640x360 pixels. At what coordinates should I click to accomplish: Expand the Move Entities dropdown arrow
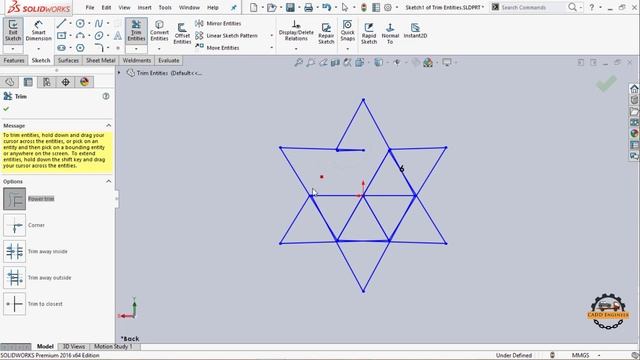pyautogui.click(x=271, y=48)
